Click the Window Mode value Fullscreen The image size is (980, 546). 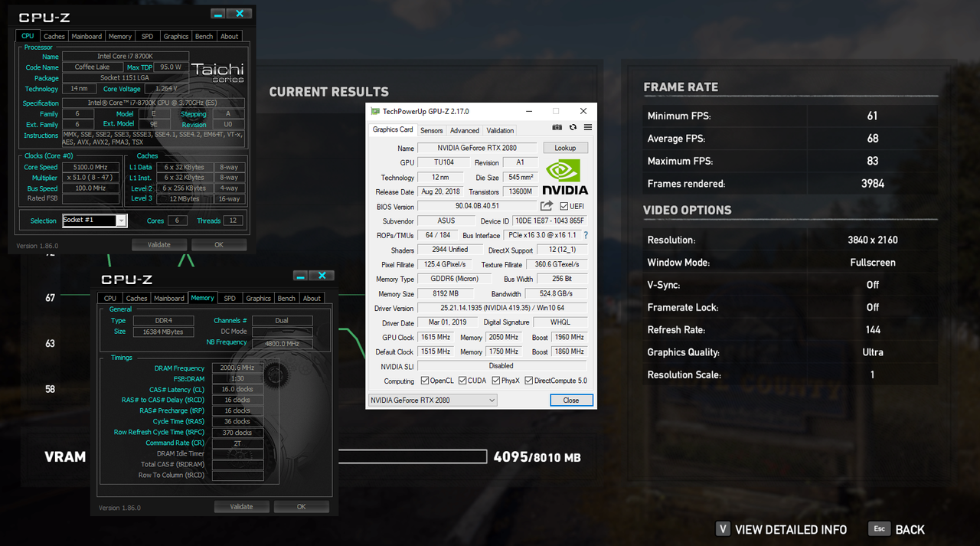pos(873,263)
